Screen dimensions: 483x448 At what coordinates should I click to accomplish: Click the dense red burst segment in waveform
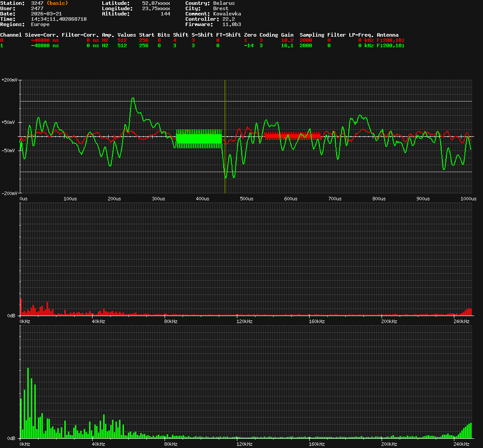click(x=292, y=136)
